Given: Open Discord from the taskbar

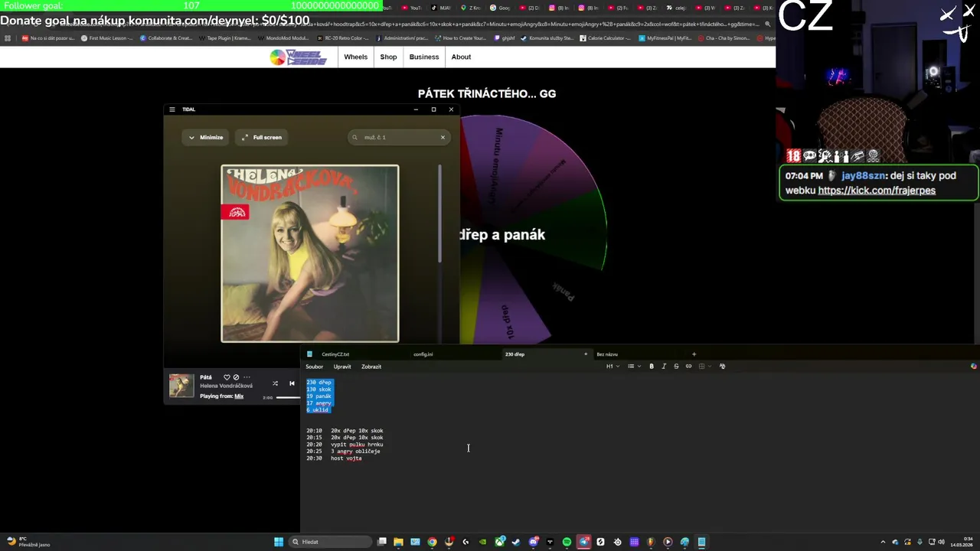Looking at the screenshot, I should (533, 542).
